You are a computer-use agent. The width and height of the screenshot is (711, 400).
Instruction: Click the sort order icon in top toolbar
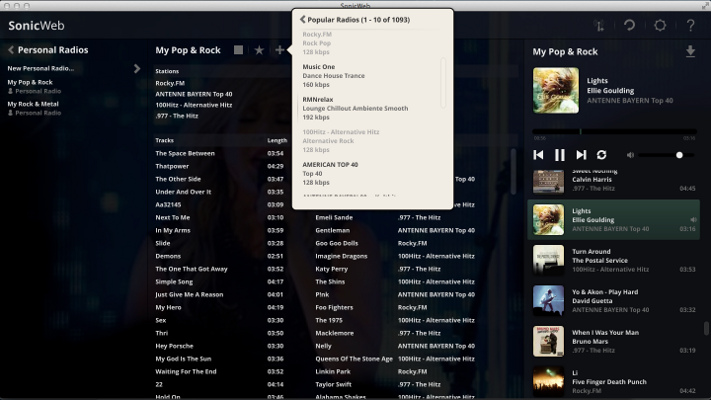point(600,25)
